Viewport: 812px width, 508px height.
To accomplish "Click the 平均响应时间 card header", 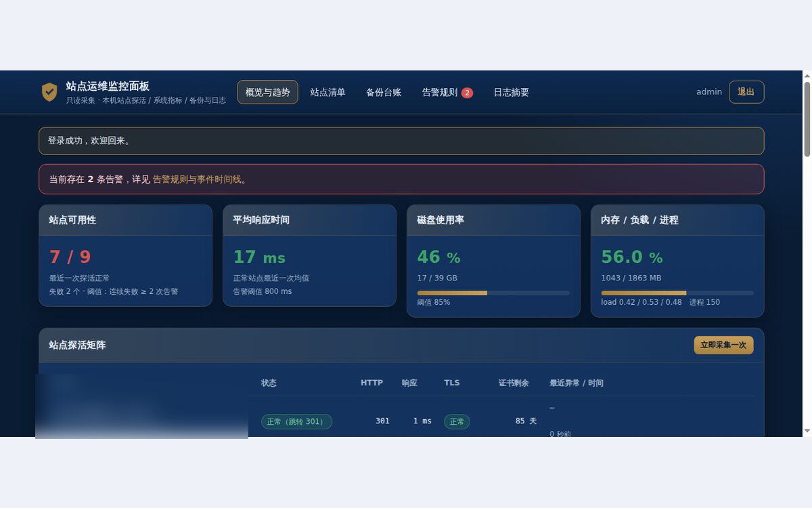I will pyautogui.click(x=309, y=220).
